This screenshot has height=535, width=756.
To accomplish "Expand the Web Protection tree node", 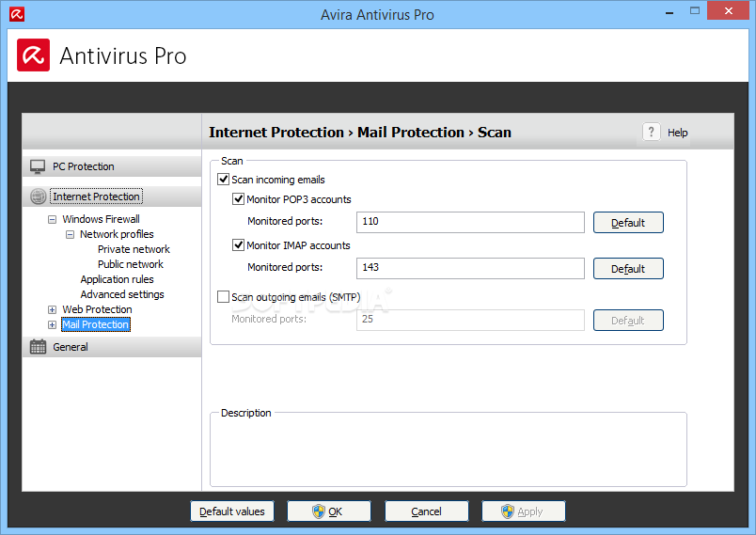I will [52, 310].
